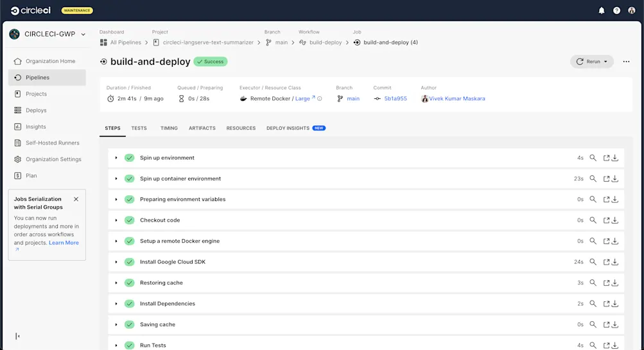This screenshot has height=350, width=644.
Task: Open Deploys in the sidebar
Action: 47,110
